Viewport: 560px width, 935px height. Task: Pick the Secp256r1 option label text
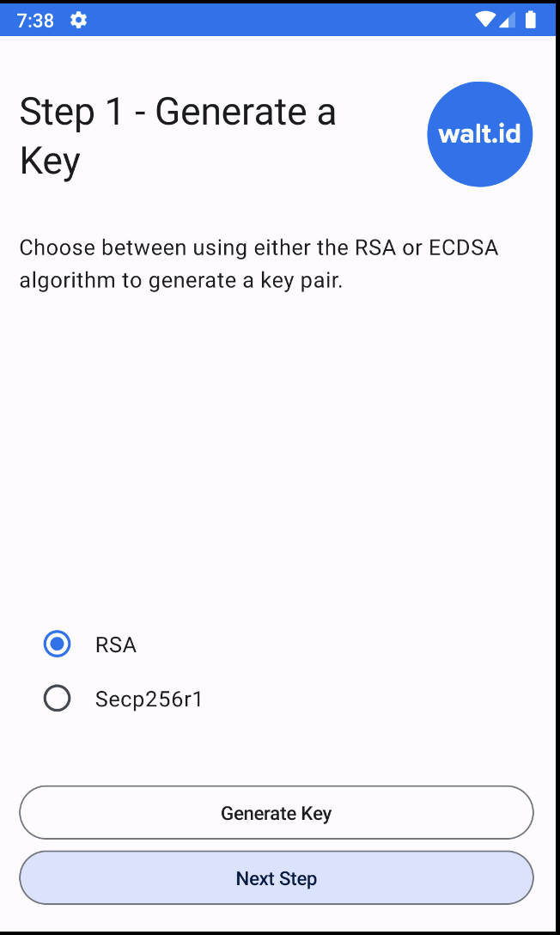point(149,699)
